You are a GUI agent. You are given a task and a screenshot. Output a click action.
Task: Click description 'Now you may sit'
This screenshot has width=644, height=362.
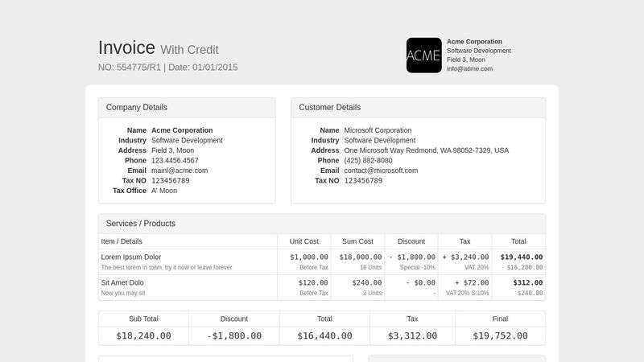pos(123,293)
